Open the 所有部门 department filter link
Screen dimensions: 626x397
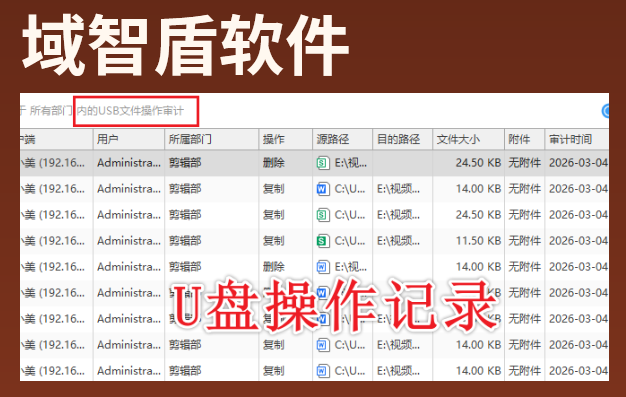pyautogui.click(x=51, y=111)
